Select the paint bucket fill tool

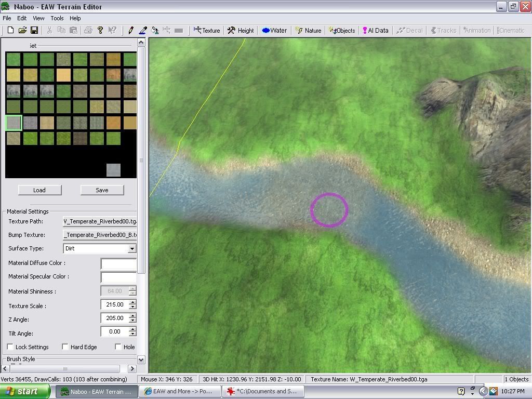tap(155, 30)
